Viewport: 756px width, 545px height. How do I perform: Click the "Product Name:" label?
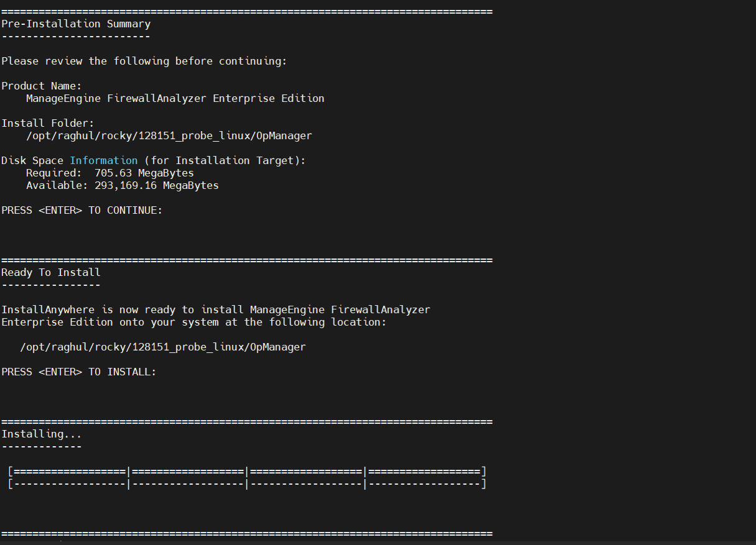pyautogui.click(x=42, y=86)
